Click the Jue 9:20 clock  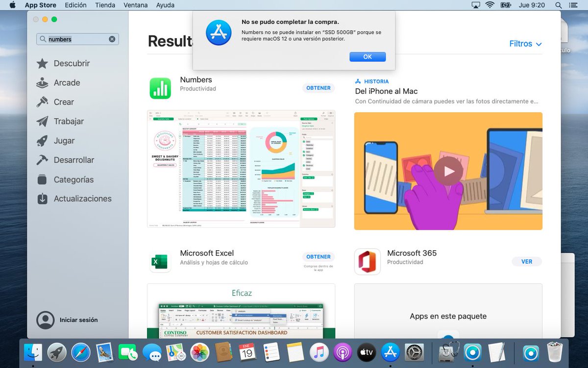tap(532, 5)
